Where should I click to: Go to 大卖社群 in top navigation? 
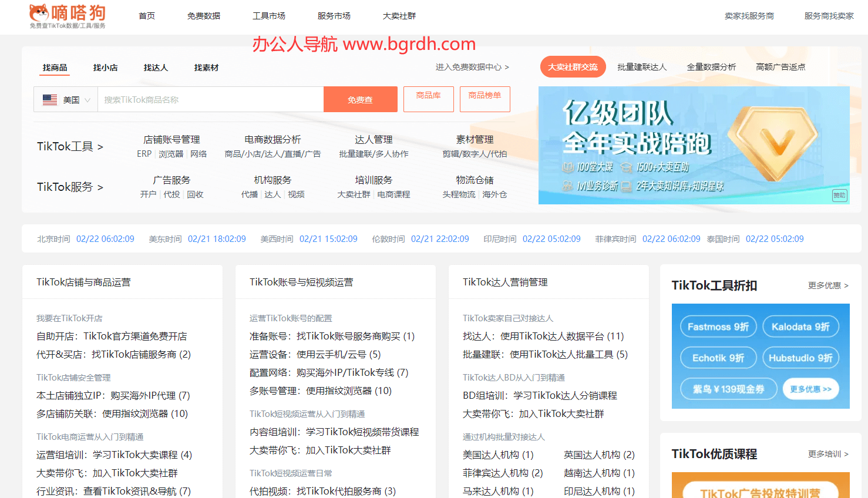(x=399, y=16)
